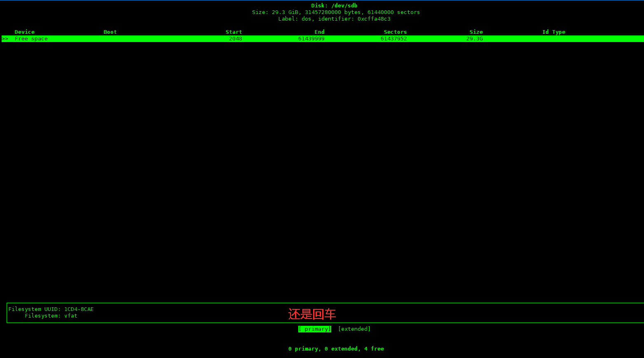Click the Sectors column header
Viewport: 644px width, 358px height.
point(396,32)
